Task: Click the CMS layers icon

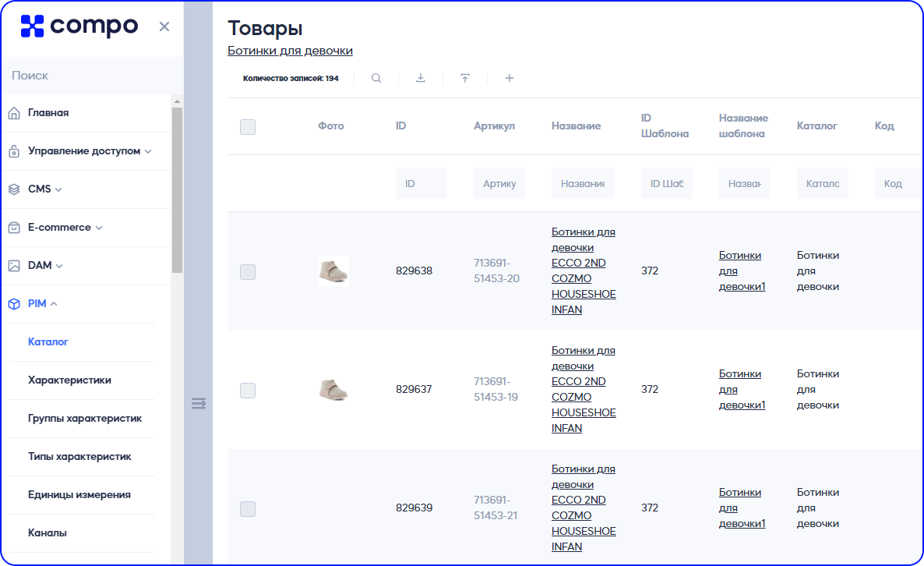Action: [14, 189]
